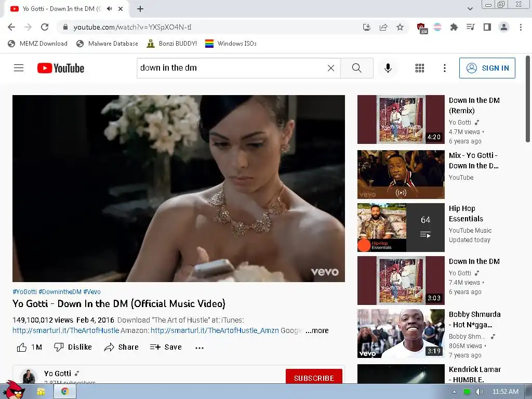Open the Yo Gotti channel name
This screenshot has height=399, width=532.
[57, 374]
